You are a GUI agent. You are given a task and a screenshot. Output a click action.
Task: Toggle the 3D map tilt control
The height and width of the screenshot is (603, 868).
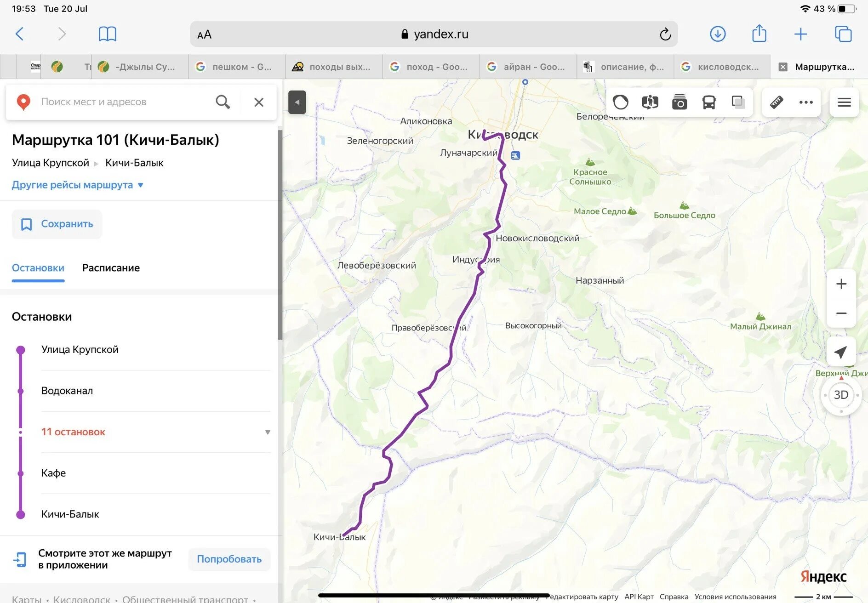(841, 395)
